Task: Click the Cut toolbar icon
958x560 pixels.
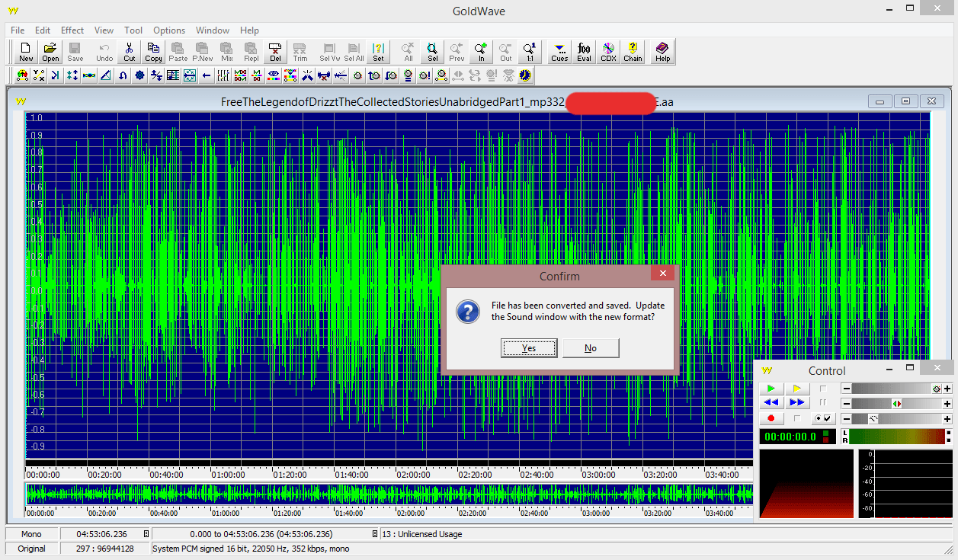Action: pos(130,52)
